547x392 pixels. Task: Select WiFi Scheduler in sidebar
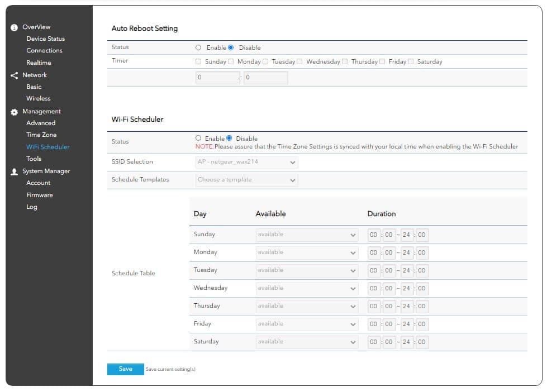pyautogui.click(x=48, y=147)
